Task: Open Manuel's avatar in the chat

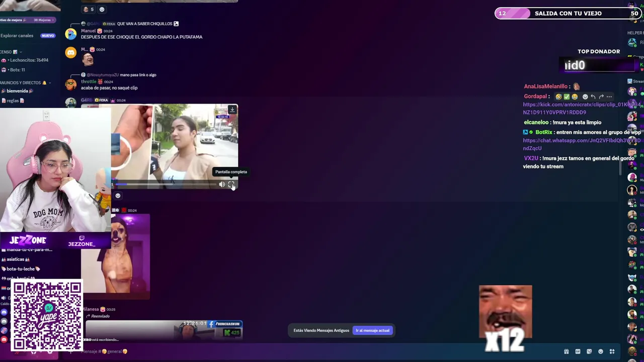Action: tap(71, 34)
